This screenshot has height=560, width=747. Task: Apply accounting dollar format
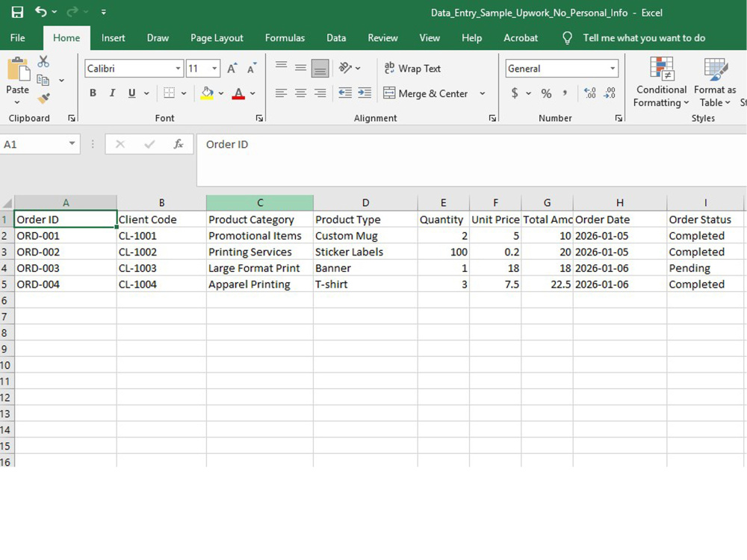(515, 93)
